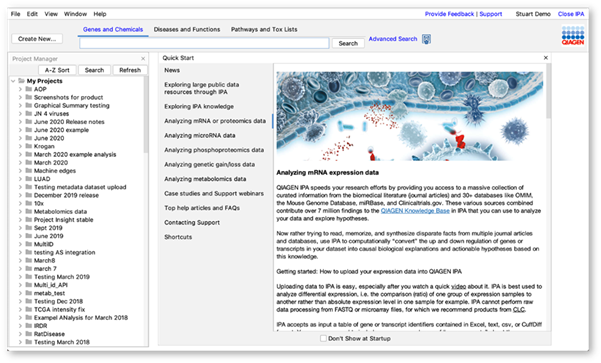Open the View menu
This screenshot has height=363, width=601.
[51, 14]
